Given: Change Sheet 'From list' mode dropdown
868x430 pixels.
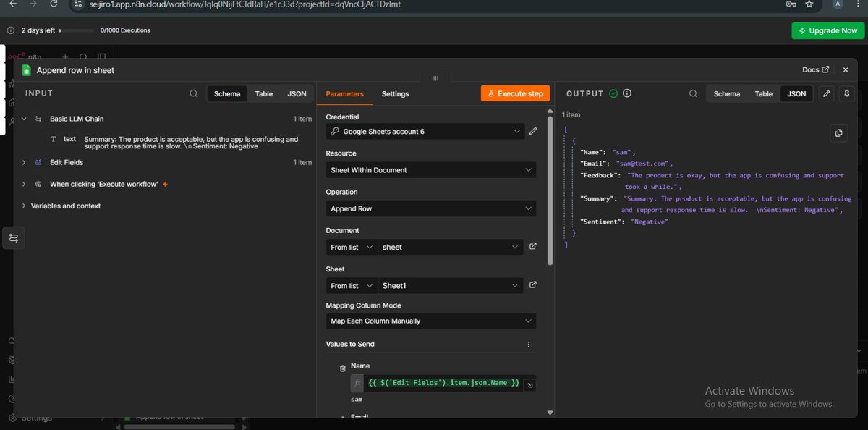Looking at the screenshot, I should click(352, 285).
